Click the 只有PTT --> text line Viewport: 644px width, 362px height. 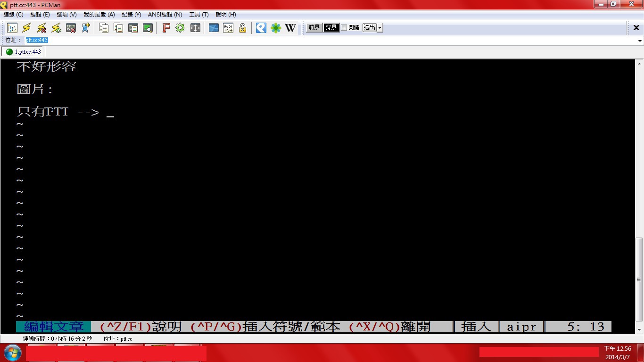pos(58,112)
